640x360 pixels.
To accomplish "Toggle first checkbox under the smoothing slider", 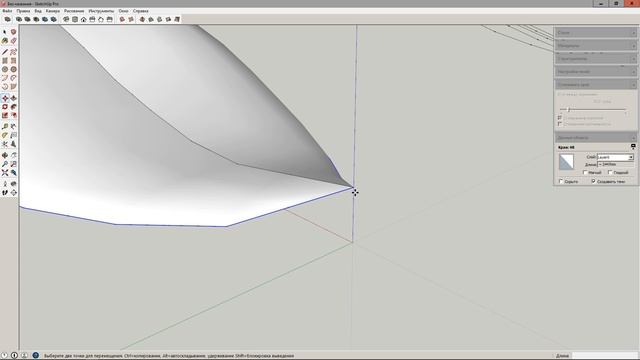I will 560,118.
